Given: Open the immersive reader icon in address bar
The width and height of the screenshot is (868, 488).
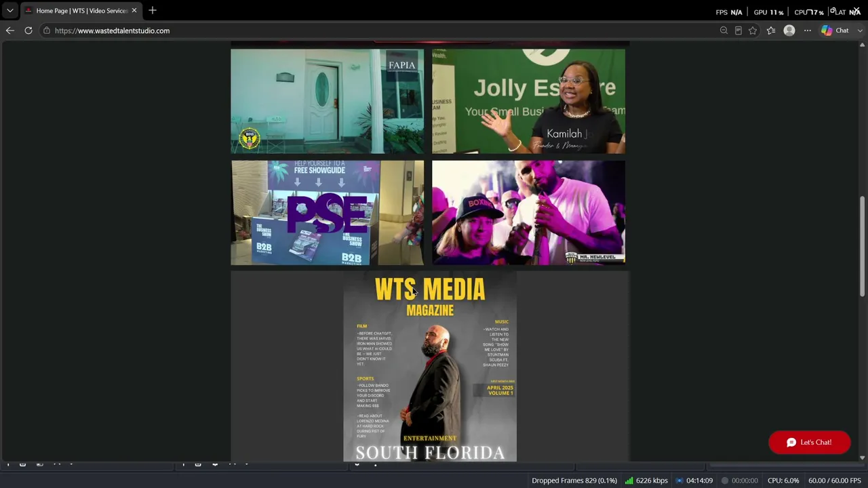Looking at the screenshot, I should (x=738, y=30).
